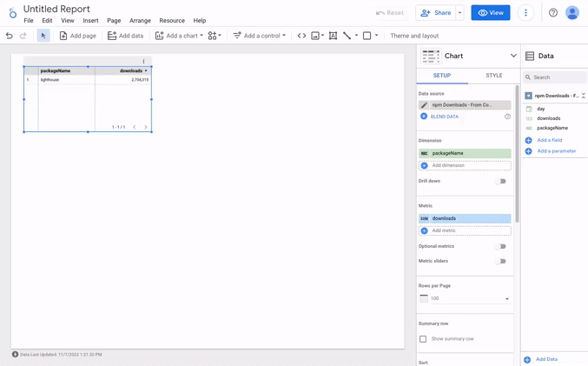
Task: Click the Add a field link
Action: pos(549,140)
